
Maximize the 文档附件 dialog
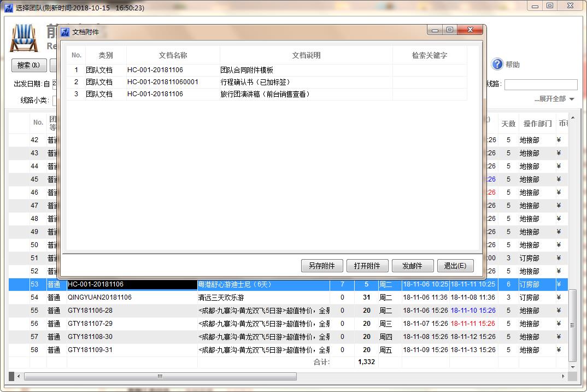pyautogui.click(x=450, y=30)
